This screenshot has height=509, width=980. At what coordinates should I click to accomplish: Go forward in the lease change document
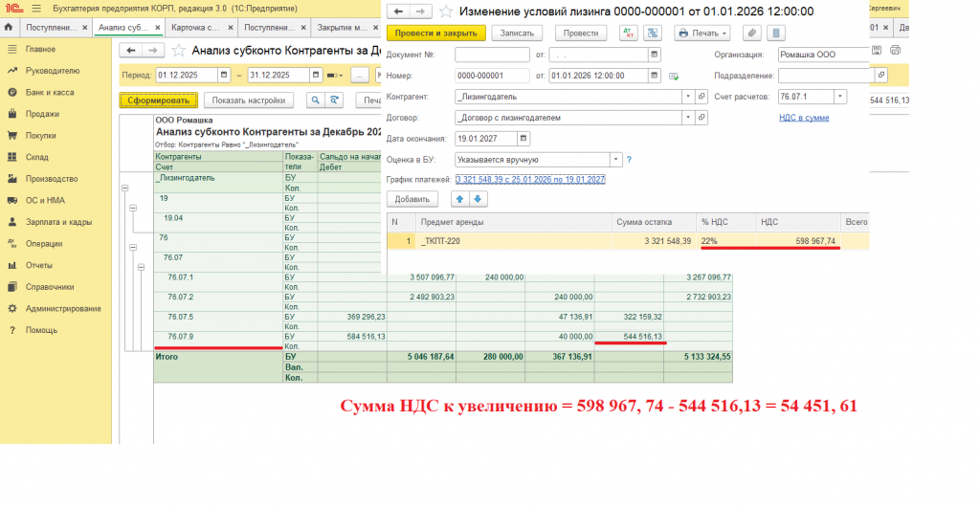pos(420,11)
